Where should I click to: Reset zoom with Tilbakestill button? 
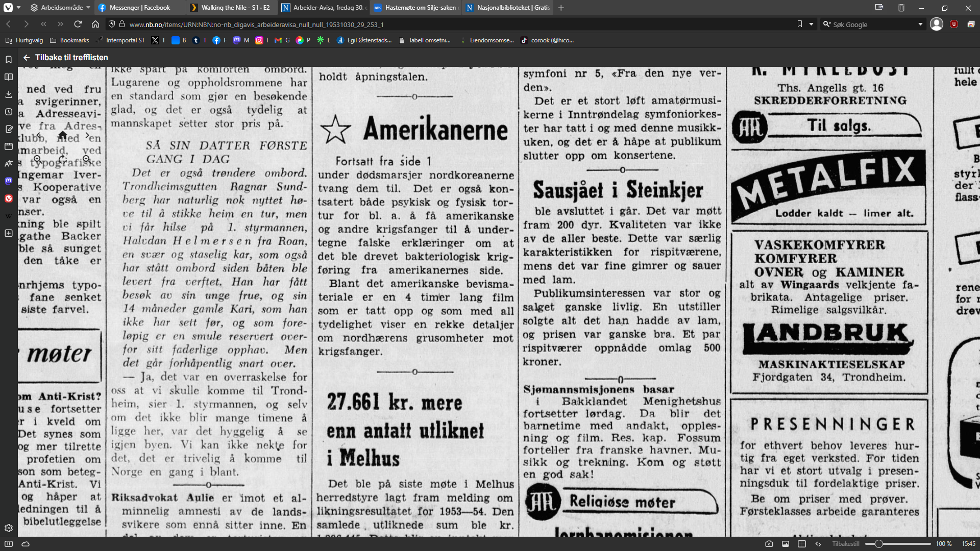point(846,544)
